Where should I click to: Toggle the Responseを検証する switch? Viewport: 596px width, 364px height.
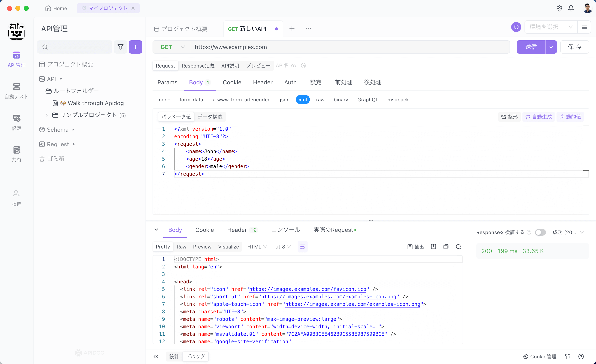[540, 232]
